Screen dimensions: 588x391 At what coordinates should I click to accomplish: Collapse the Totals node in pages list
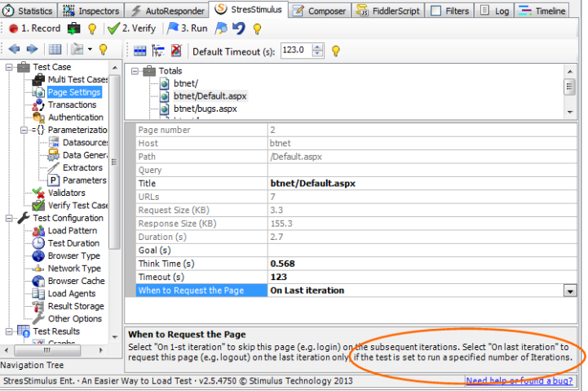coord(135,71)
